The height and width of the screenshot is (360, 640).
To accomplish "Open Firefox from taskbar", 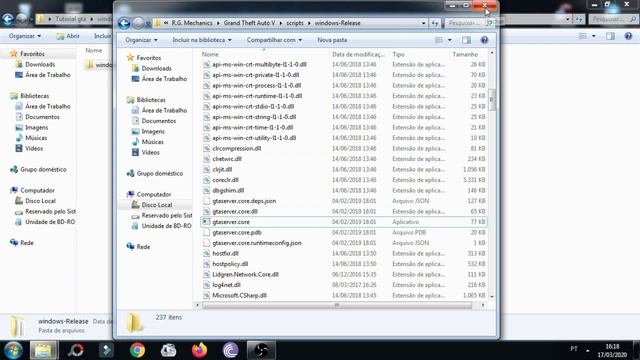I will point(199,350).
